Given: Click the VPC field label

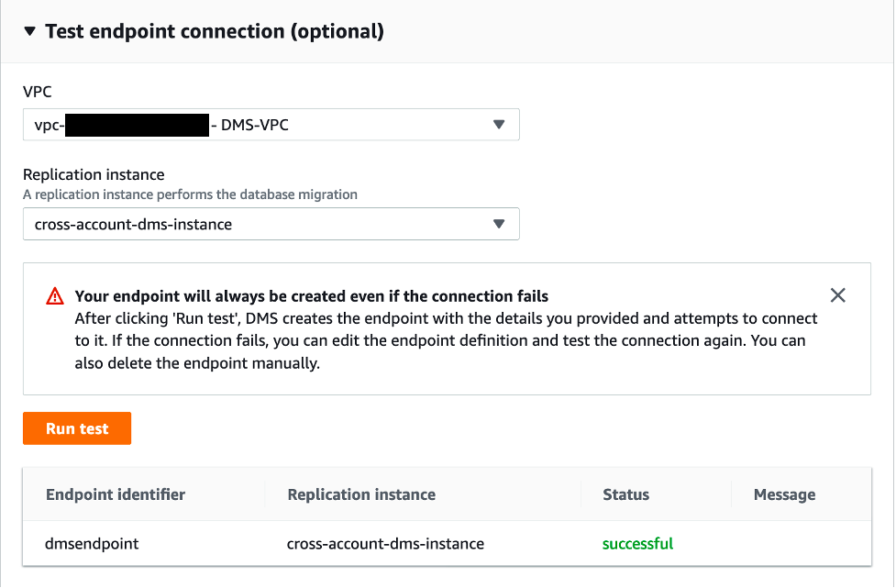Looking at the screenshot, I should pos(37,93).
